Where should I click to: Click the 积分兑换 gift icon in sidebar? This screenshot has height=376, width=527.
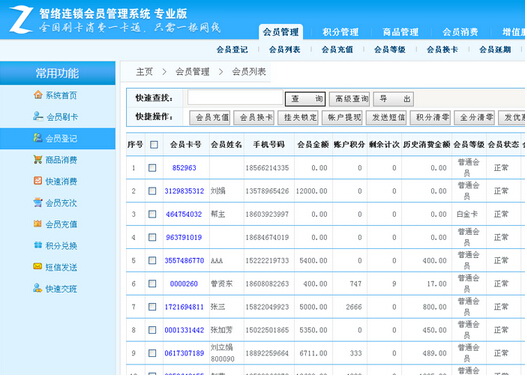coord(38,245)
